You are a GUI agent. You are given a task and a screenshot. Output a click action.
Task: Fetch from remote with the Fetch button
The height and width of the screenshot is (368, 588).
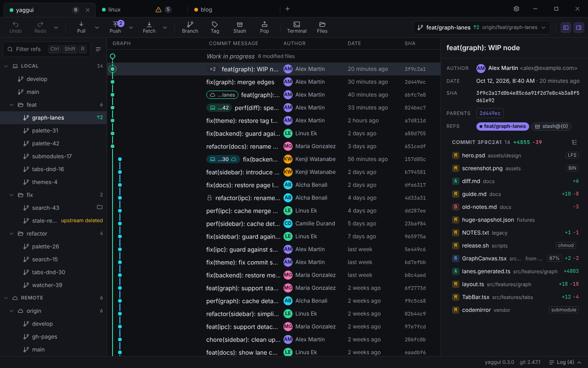pos(149,27)
